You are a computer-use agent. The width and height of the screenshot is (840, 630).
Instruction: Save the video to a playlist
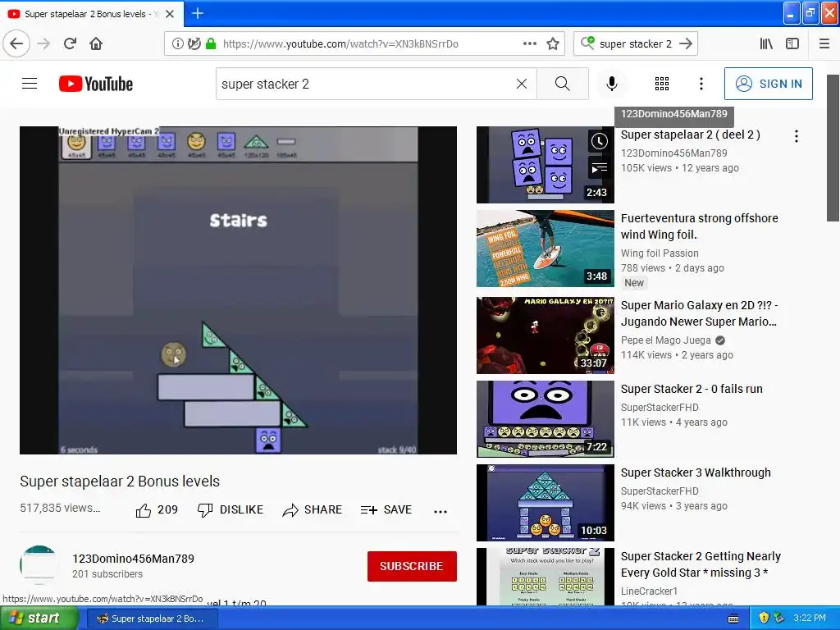point(386,510)
